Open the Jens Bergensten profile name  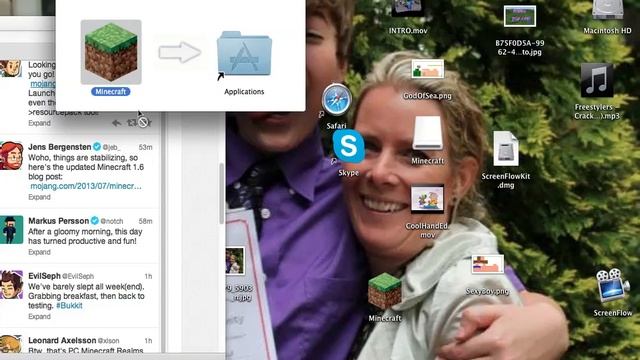(60, 147)
